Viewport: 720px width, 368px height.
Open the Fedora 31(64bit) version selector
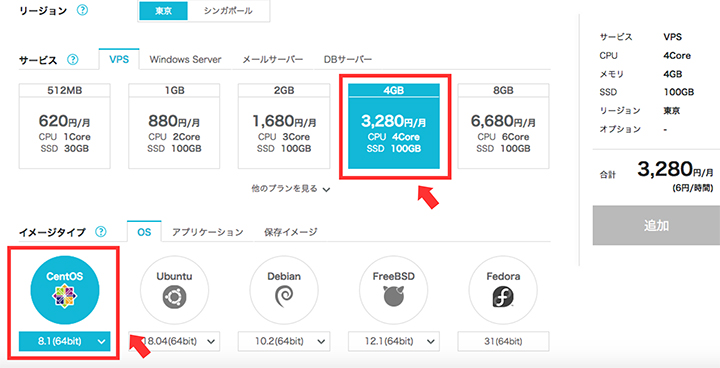tap(503, 341)
